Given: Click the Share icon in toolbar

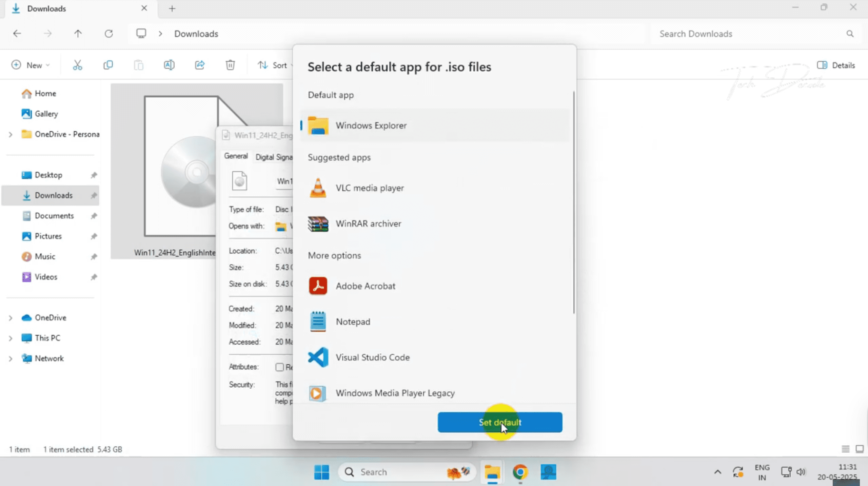Looking at the screenshot, I should [199, 65].
